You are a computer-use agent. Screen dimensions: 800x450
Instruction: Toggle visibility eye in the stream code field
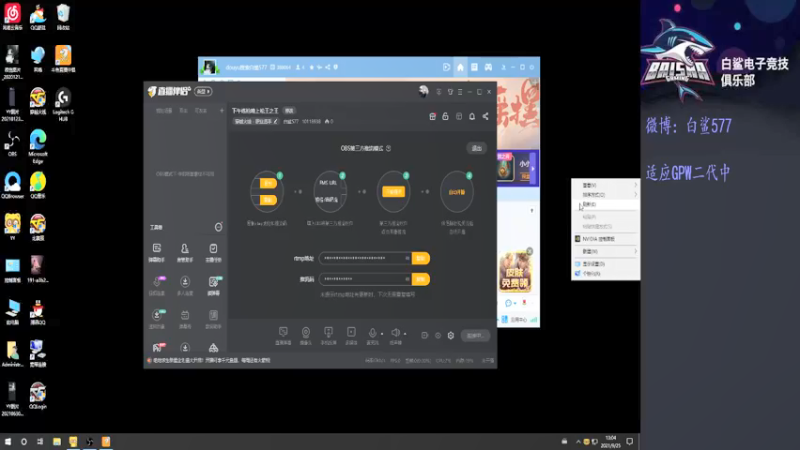click(x=407, y=279)
